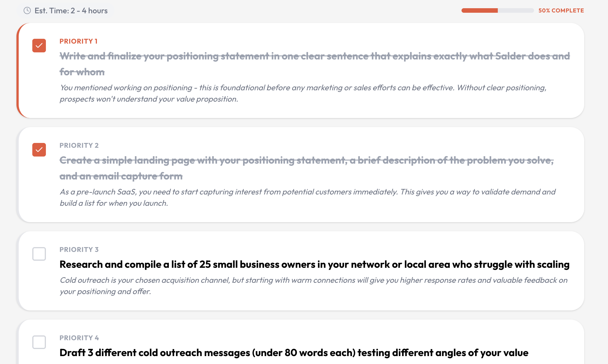Click the PRIORITY 4 heading label

click(79, 338)
